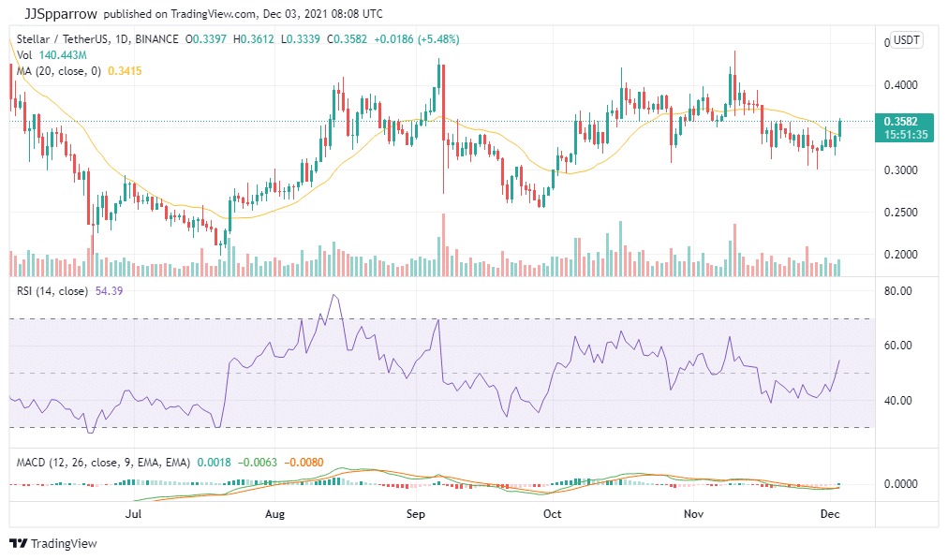This screenshot has width=948, height=560.
Task: Click the 0.2000 price axis label
Action: coord(901,255)
